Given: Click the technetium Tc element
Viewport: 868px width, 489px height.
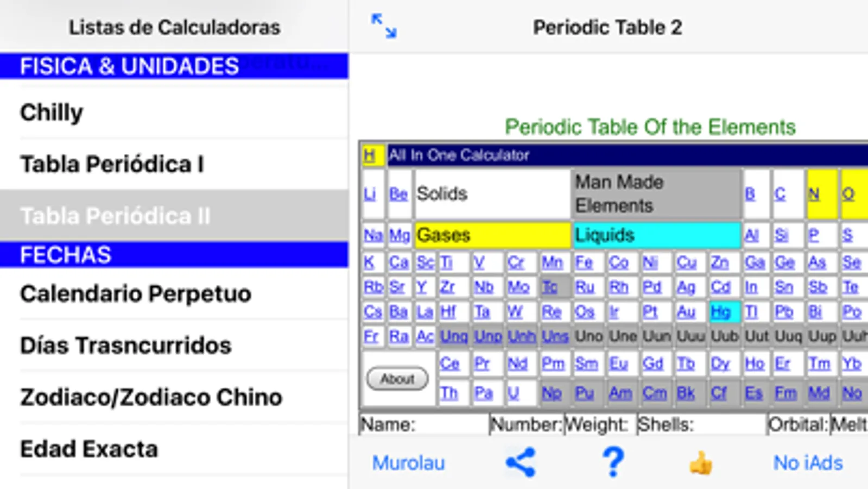Looking at the screenshot, I should point(549,287).
